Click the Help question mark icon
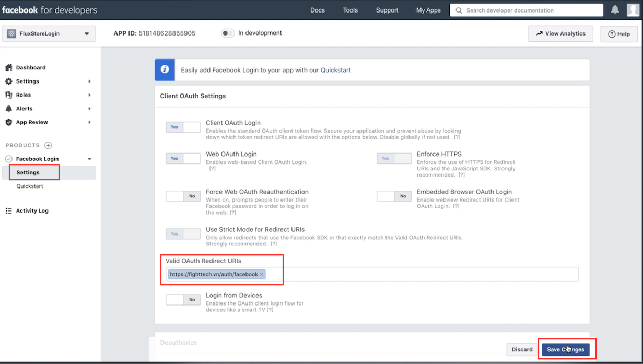This screenshot has width=643, height=364. pyautogui.click(x=612, y=34)
